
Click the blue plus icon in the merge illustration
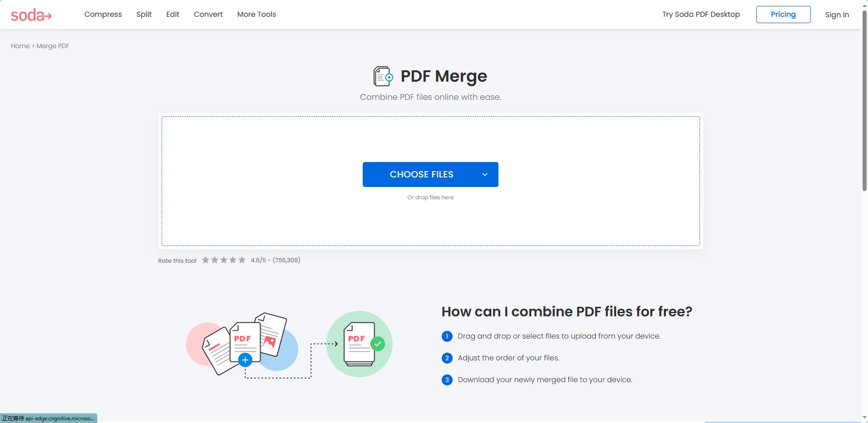(245, 360)
